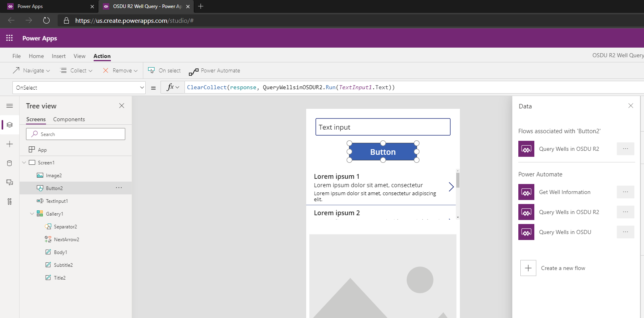Open the Navigate dropdown
The image size is (644, 318).
(x=31, y=70)
